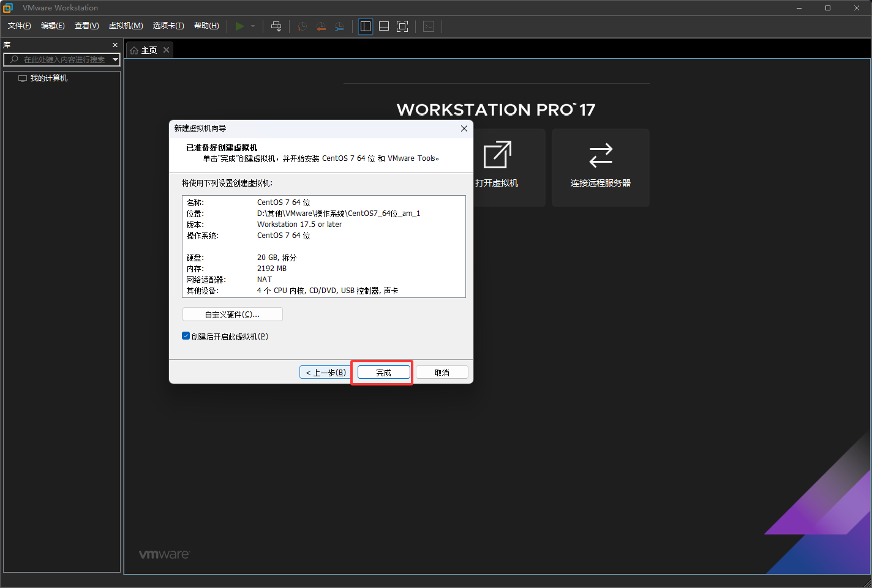Click the 将使用下列设置创建虚拟机 text

click(227, 183)
